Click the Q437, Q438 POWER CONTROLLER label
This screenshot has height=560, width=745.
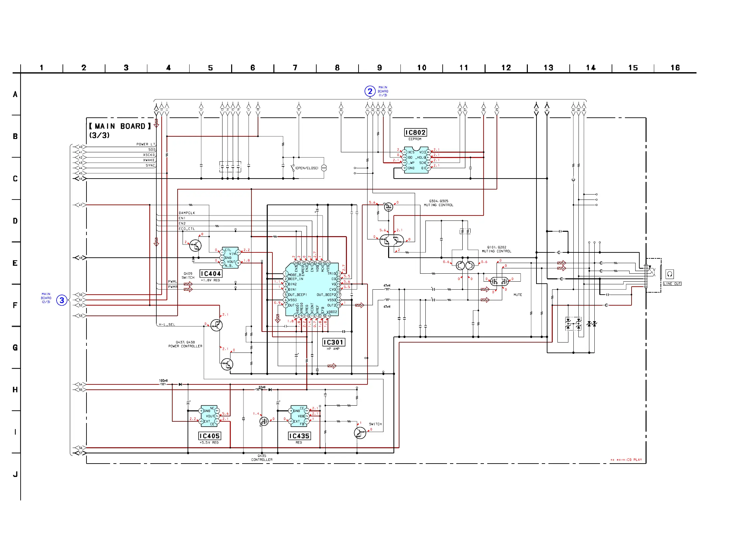pos(185,344)
